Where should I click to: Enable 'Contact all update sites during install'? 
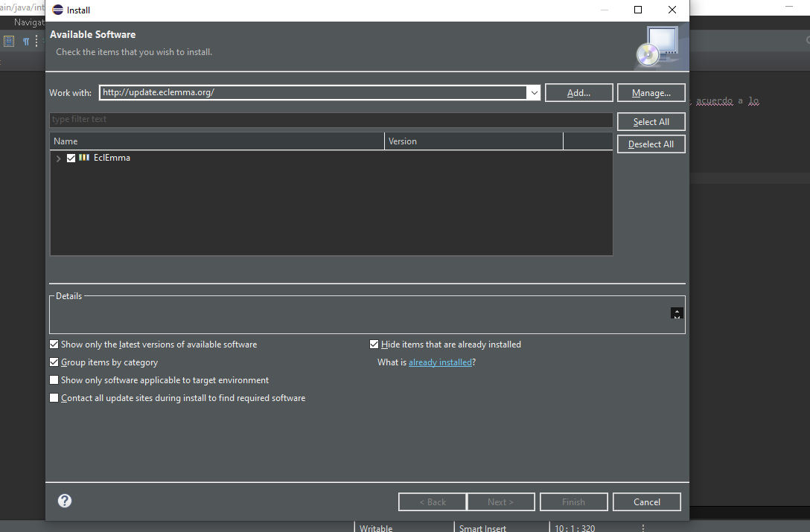54,398
